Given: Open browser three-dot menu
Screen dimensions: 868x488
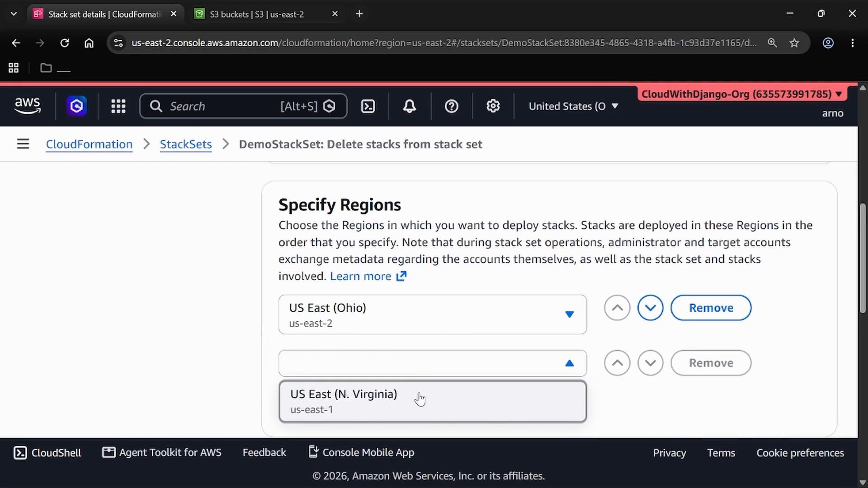Looking at the screenshot, I should tap(853, 43).
